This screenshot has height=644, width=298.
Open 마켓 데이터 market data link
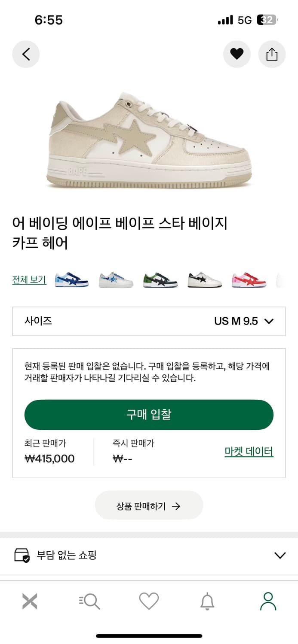point(249,452)
